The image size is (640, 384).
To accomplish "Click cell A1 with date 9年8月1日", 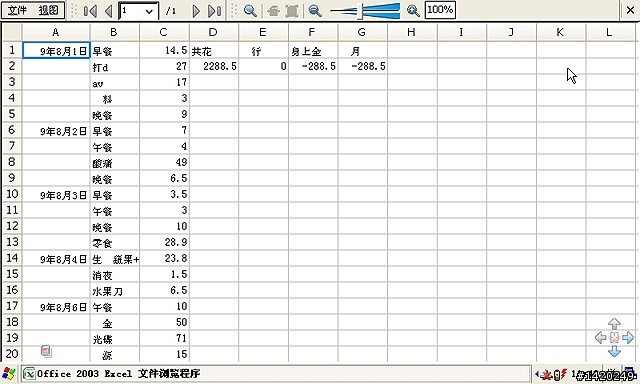I will 56,51.
